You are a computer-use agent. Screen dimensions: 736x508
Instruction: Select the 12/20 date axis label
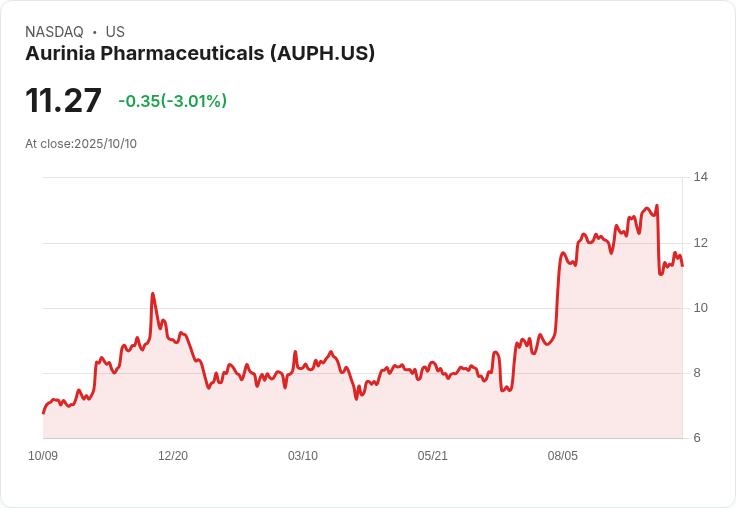173,456
